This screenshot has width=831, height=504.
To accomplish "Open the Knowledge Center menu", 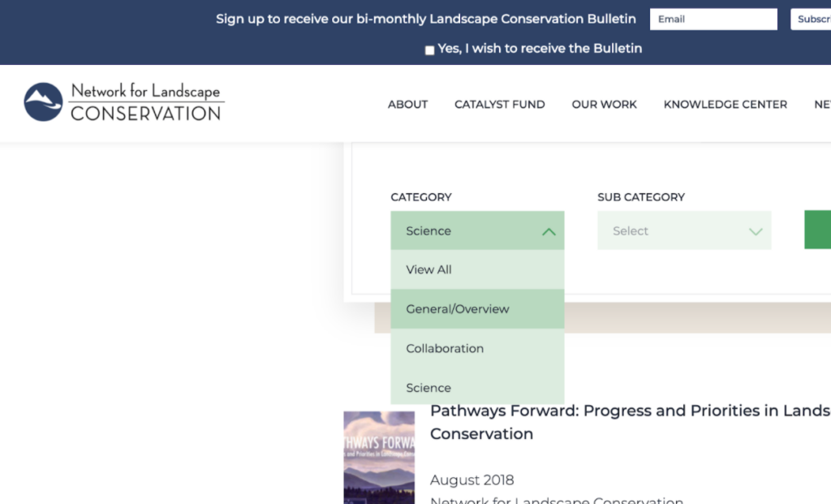I will pyautogui.click(x=725, y=104).
